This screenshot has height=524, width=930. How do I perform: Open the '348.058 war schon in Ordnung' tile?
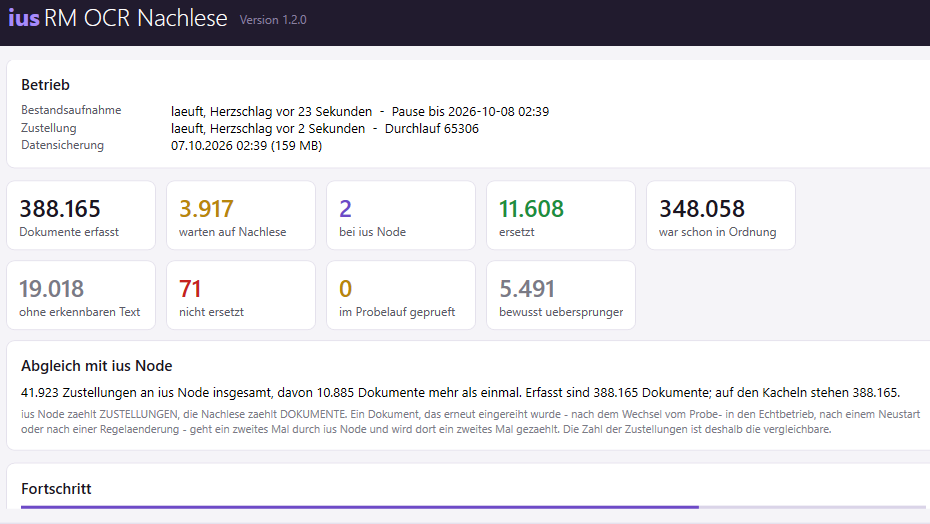click(x=721, y=215)
